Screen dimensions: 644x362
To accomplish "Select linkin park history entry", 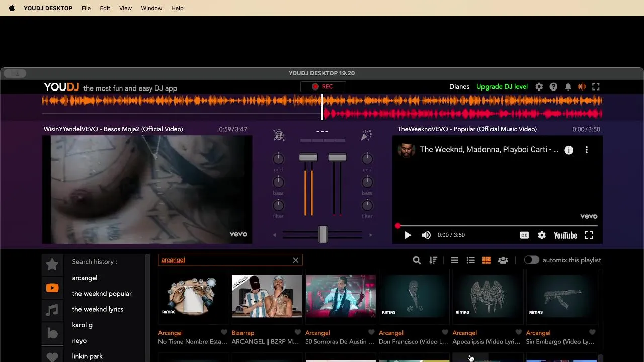I will [87, 356].
